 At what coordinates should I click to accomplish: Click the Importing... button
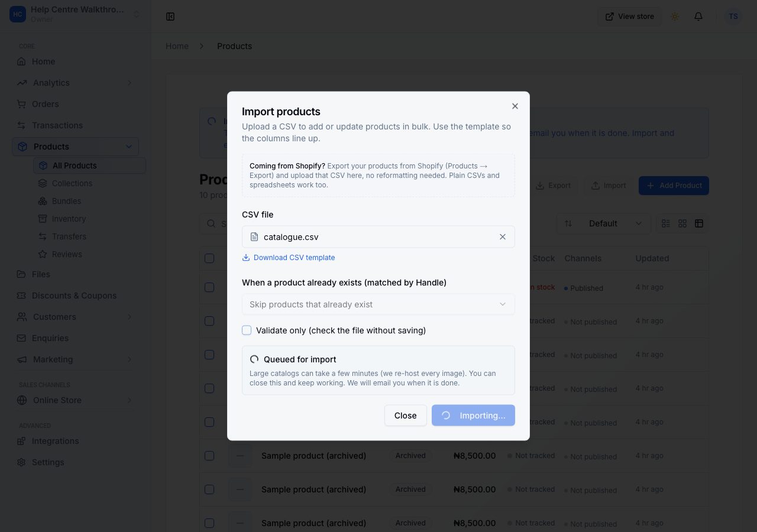[x=473, y=416]
